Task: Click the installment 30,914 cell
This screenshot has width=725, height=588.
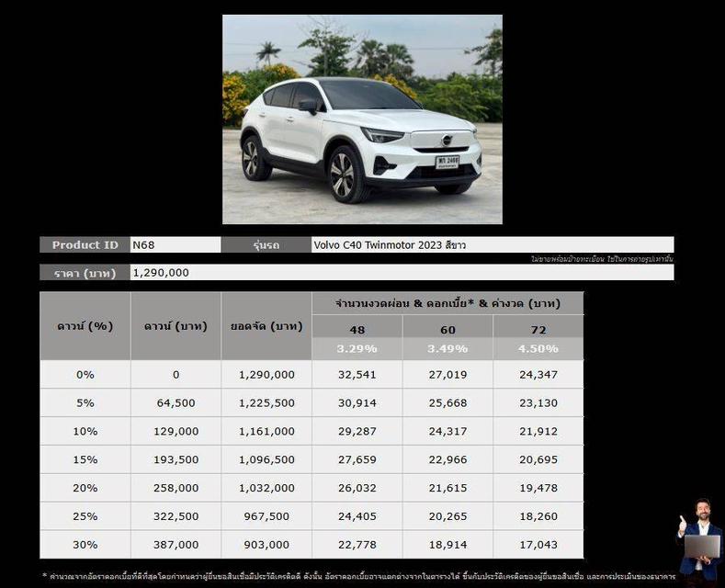Action: [357, 402]
